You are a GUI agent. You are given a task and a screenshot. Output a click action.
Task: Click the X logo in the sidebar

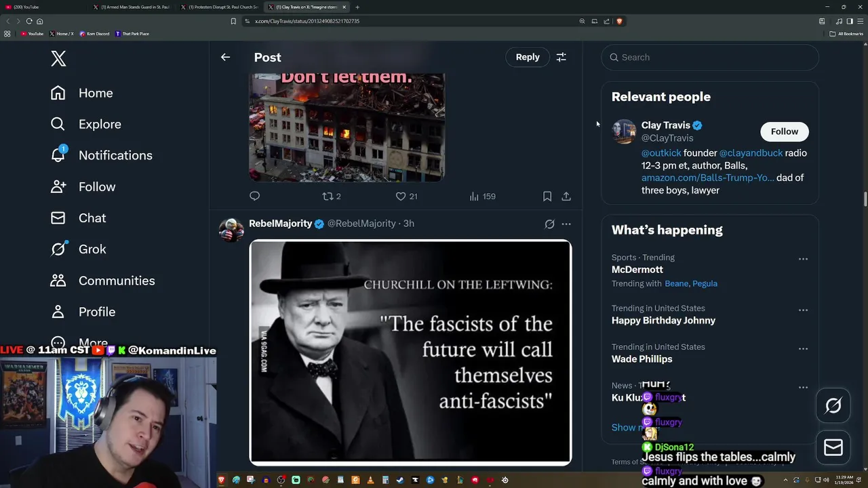[58, 58]
